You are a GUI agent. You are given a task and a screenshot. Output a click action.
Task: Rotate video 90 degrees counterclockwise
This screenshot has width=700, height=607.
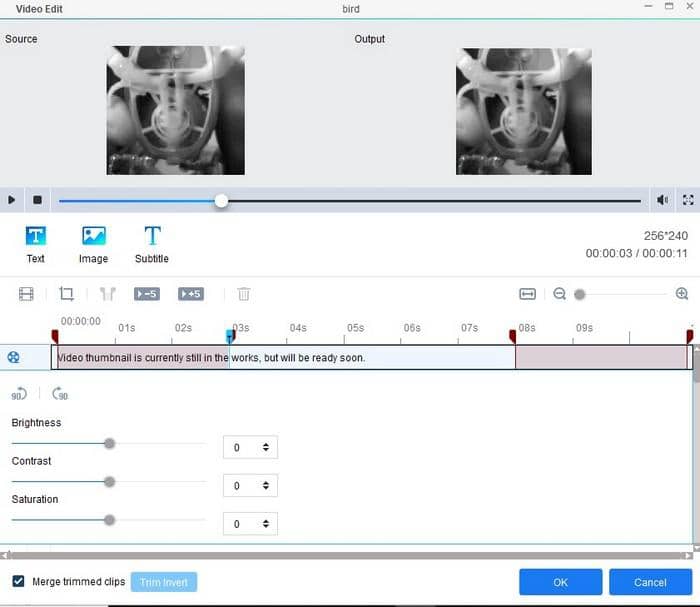(x=19, y=394)
